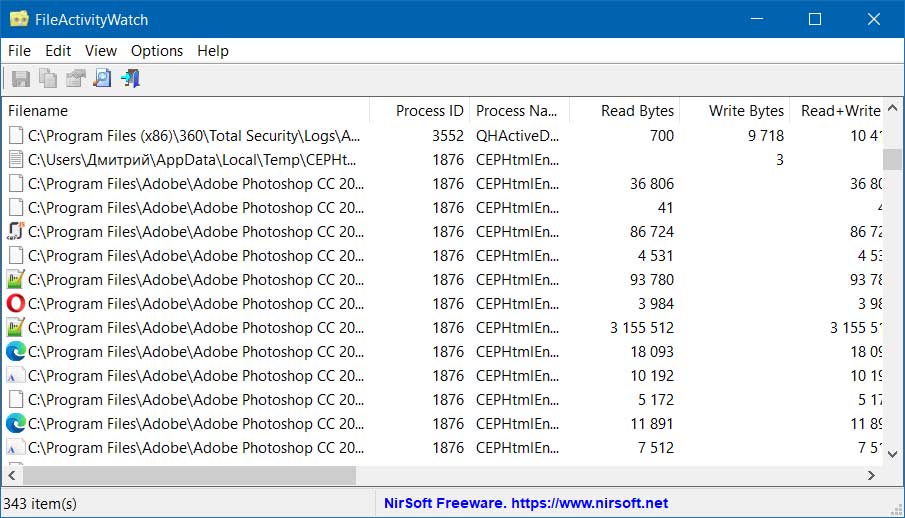
Task: Open the NirSoft Freeware website link
Action: coord(526,504)
